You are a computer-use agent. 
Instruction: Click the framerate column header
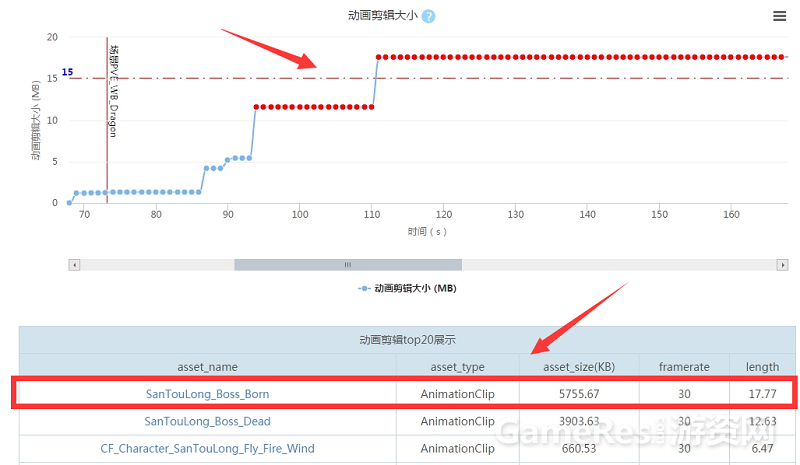coord(684,367)
